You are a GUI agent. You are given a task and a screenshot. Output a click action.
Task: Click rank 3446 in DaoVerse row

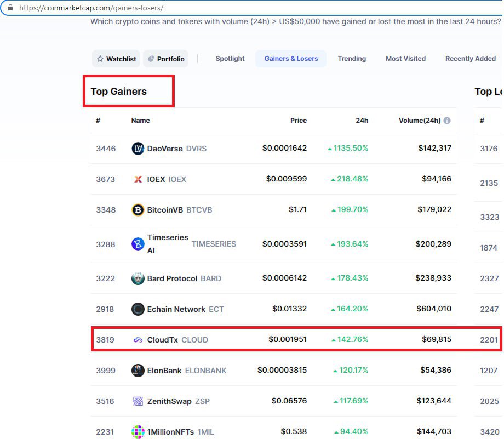coord(106,149)
